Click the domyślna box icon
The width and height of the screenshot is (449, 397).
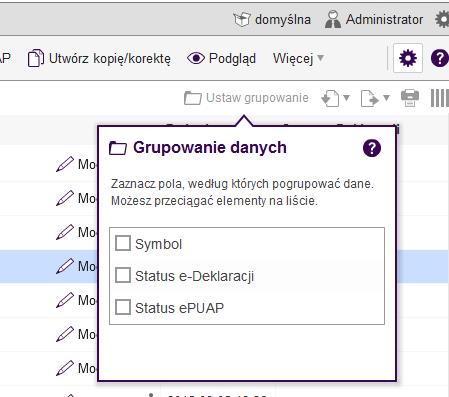click(242, 19)
